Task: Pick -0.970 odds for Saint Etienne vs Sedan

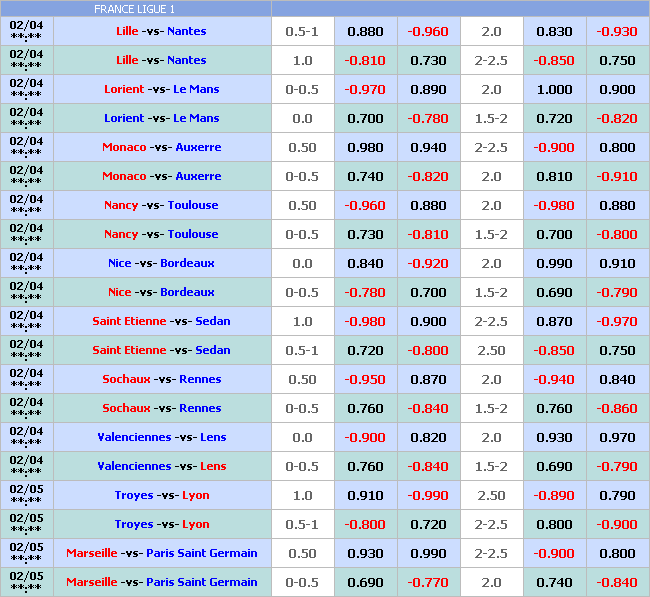Action: pyautogui.click(x=616, y=321)
